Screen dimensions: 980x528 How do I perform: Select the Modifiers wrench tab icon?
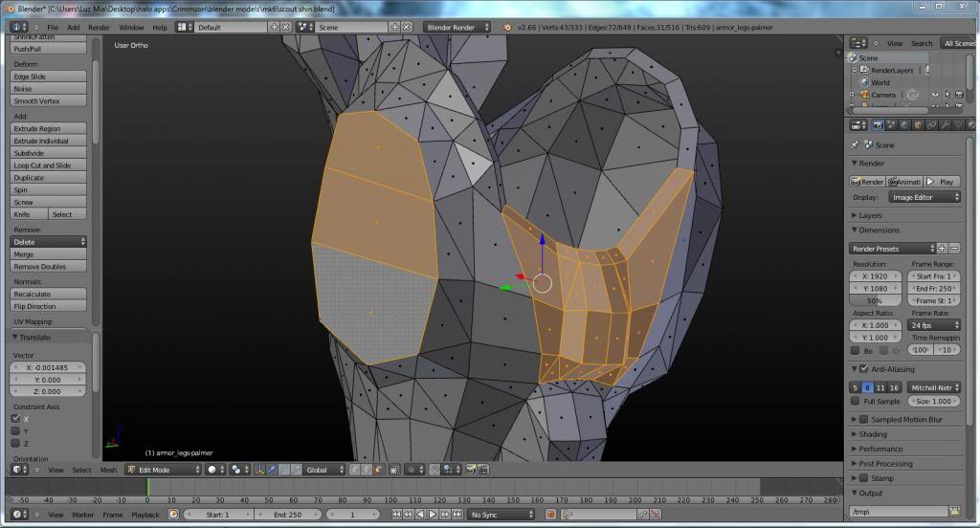click(x=945, y=125)
